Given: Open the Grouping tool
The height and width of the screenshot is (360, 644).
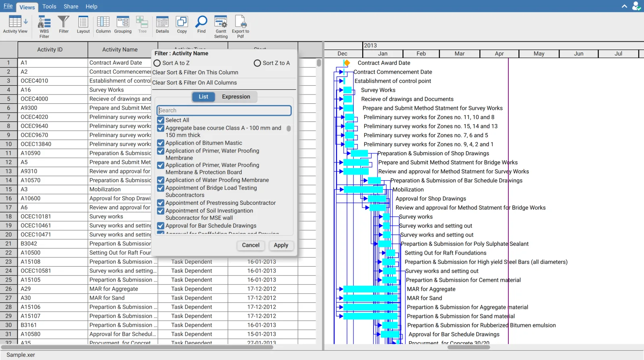Looking at the screenshot, I should coord(123,25).
